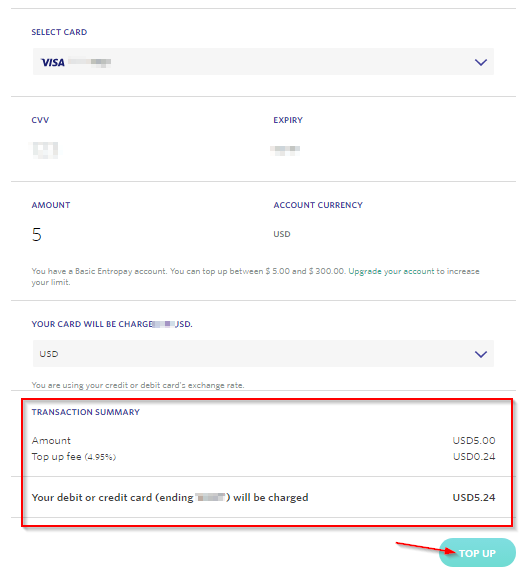The height and width of the screenshot is (573, 525).
Task: Click the USD0.24 fee value
Action: click(x=474, y=457)
